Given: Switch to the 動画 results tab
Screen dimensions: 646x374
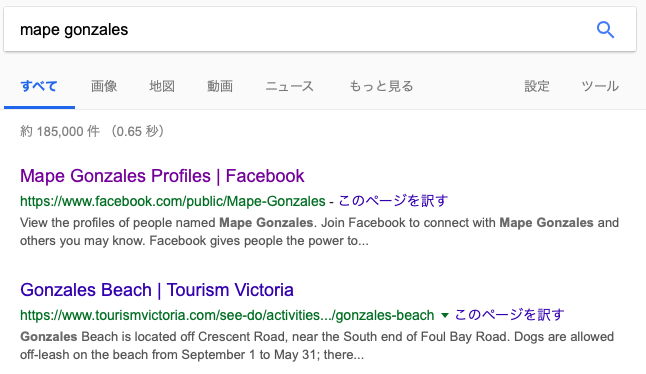Looking at the screenshot, I should (220, 86).
